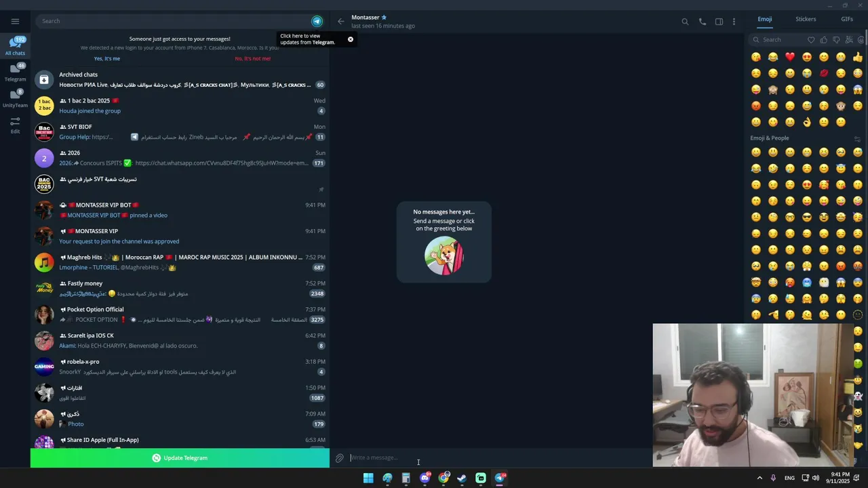
Task: Select the thumbs down emoji category icon
Action: [x=836, y=40]
